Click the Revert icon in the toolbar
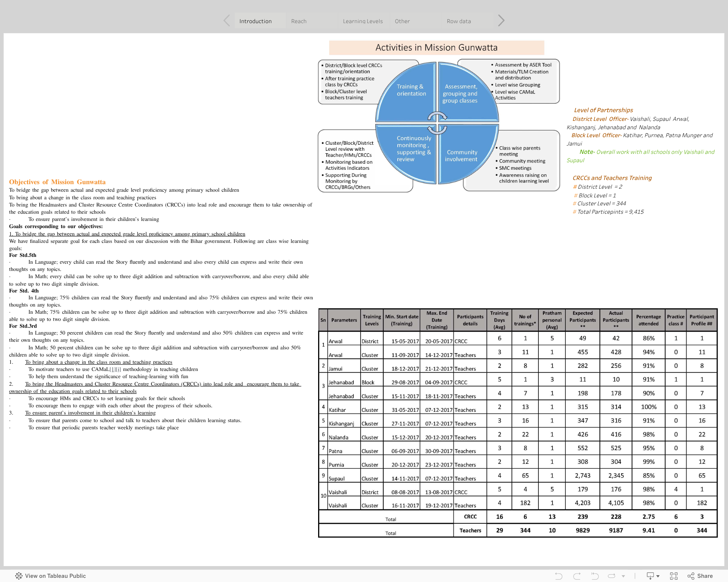This screenshot has height=582, width=728. [x=595, y=576]
